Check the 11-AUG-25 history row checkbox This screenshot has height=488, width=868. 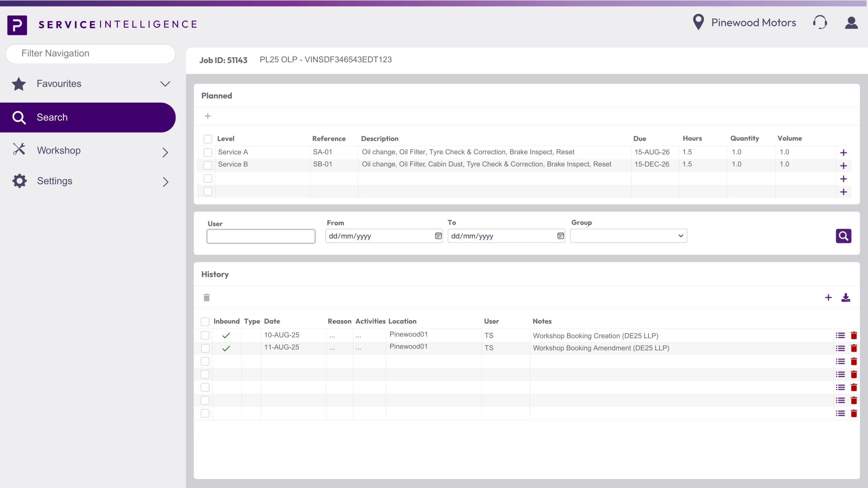point(205,348)
